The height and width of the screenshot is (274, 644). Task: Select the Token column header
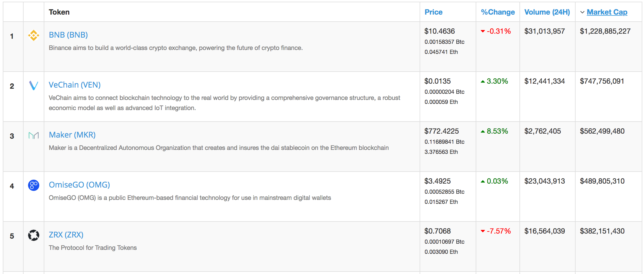[x=59, y=12]
